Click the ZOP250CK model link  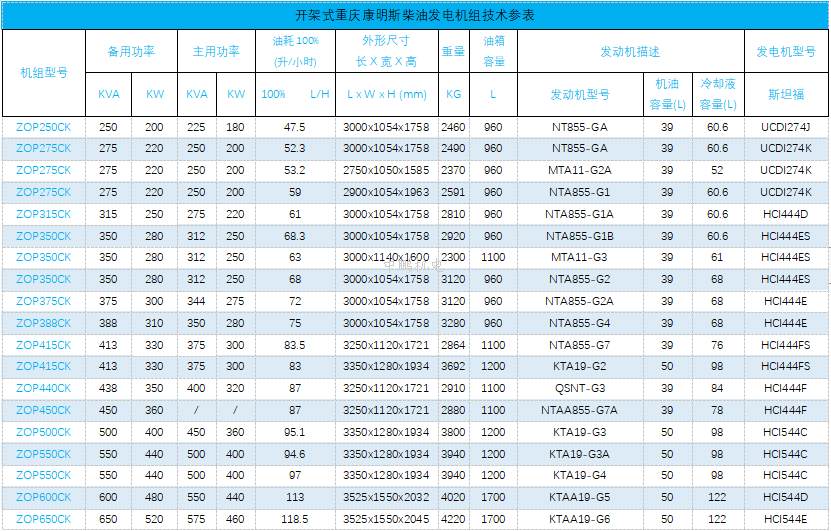pyautogui.click(x=44, y=127)
